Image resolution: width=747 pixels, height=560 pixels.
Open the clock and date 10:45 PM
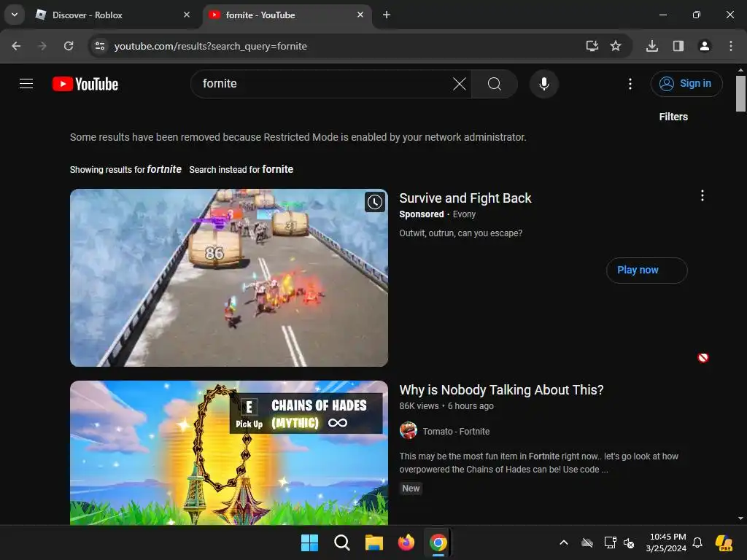coord(667,542)
